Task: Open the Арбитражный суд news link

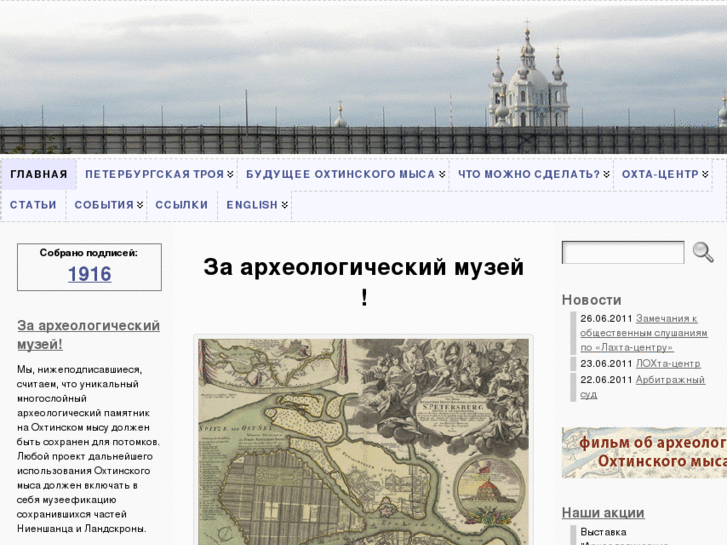Action: click(x=670, y=386)
